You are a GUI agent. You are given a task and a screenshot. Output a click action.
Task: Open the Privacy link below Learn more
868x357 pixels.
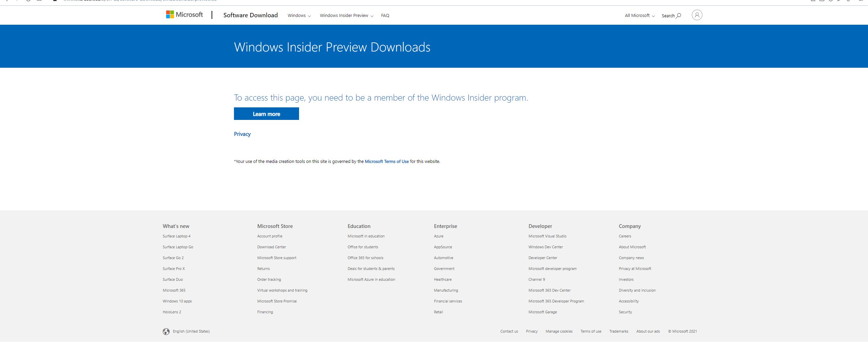coord(242,134)
